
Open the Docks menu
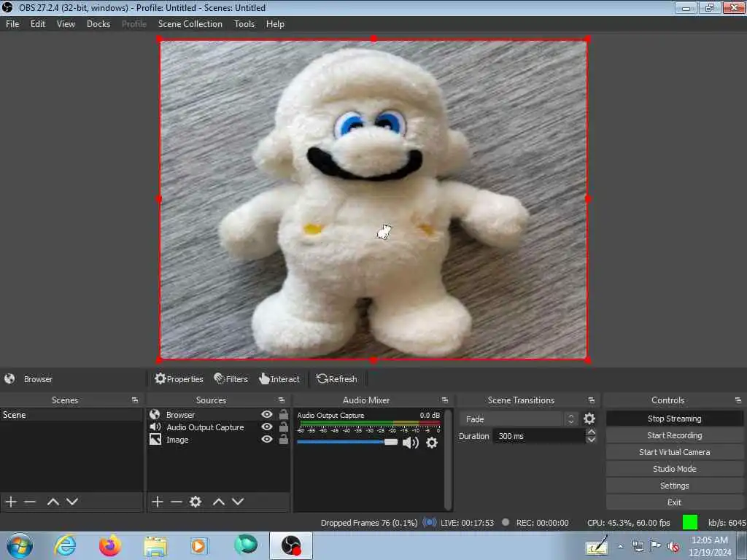98,24
